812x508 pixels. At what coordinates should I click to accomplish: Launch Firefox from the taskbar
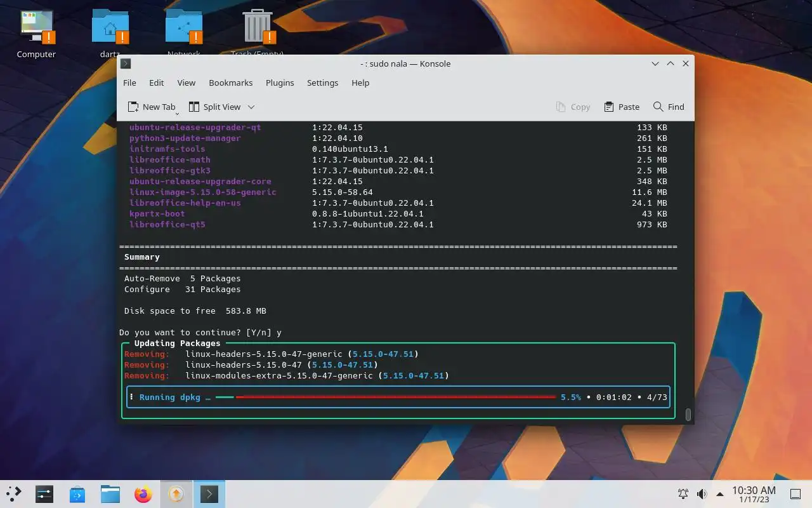tap(143, 494)
